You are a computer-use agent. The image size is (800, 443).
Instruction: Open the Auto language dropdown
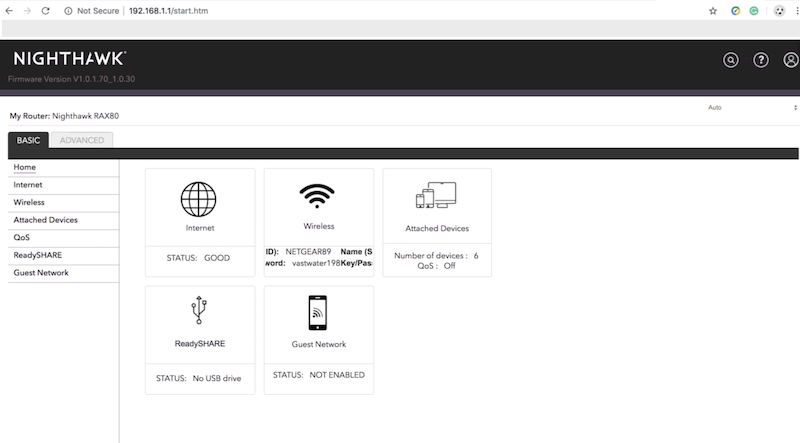click(752, 107)
